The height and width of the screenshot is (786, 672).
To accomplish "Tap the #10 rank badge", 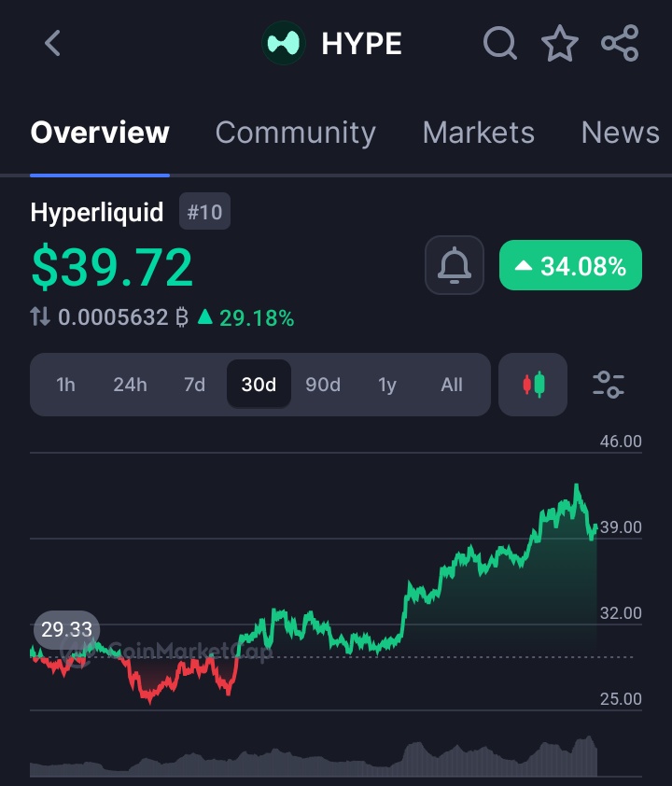I will pyautogui.click(x=204, y=212).
